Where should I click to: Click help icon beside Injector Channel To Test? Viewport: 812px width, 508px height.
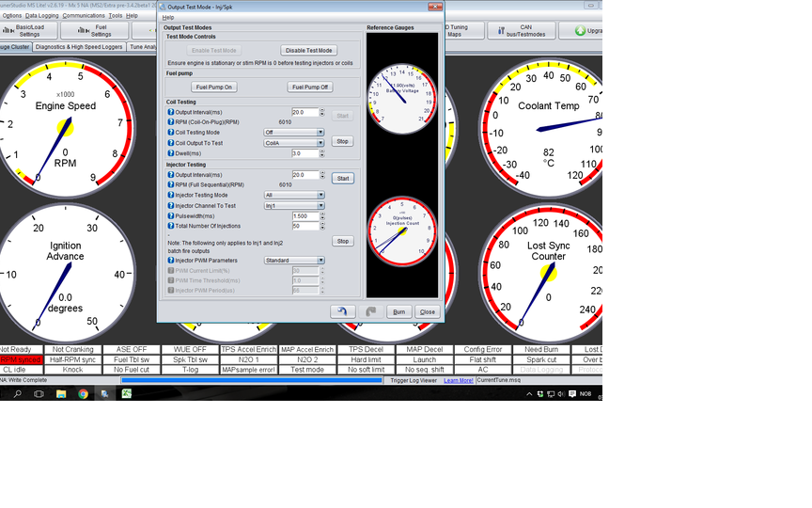(170, 205)
